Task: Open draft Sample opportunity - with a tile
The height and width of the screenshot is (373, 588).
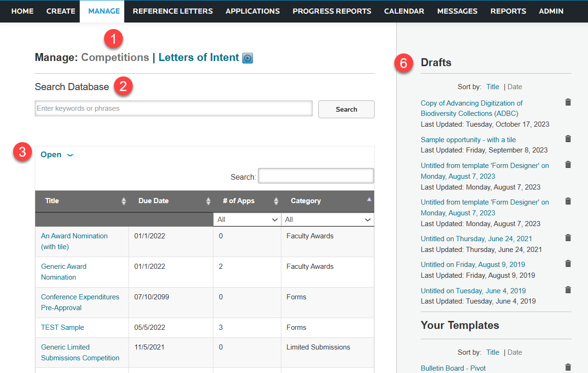Action: (468, 140)
